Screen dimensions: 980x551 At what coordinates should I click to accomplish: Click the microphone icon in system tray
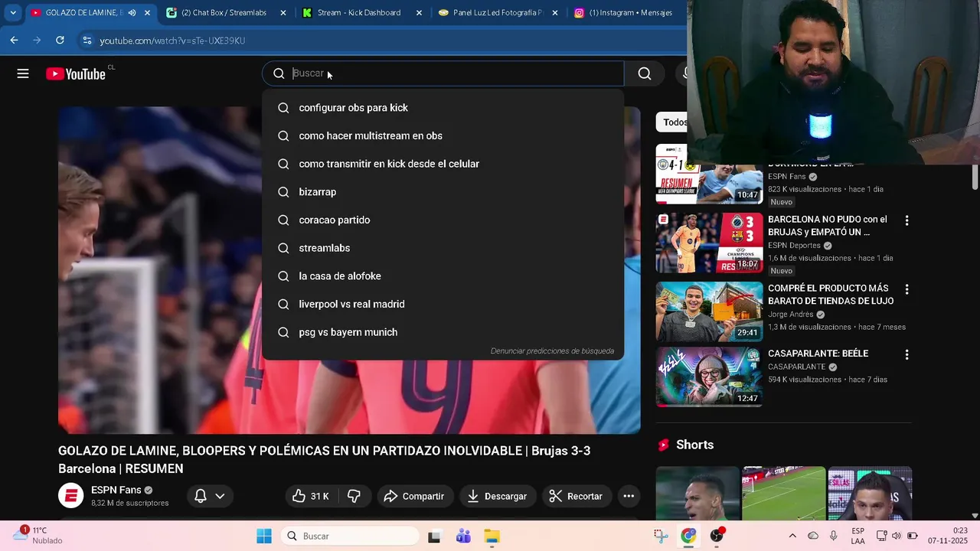pyautogui.click(x=834, y=536)
